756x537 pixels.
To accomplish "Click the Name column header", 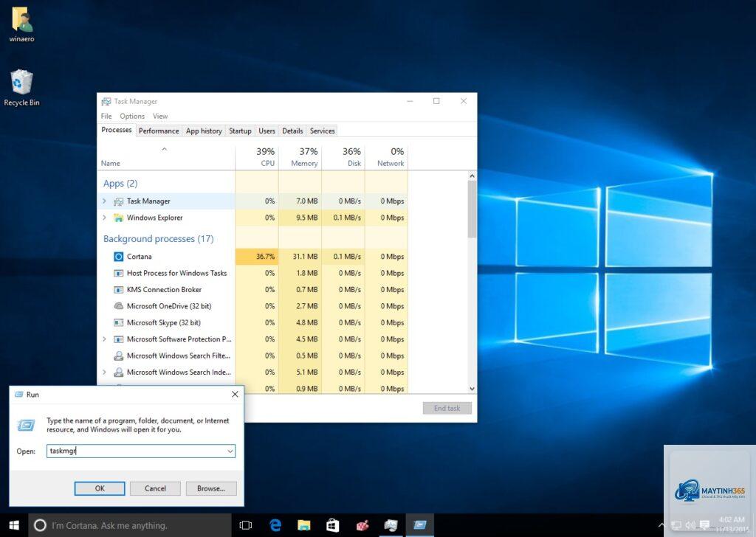I will click(166, 157).
